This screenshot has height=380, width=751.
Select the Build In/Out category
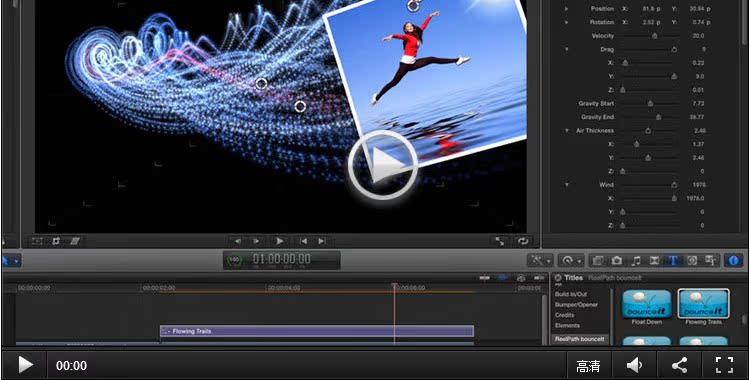(x=571, y=294)
